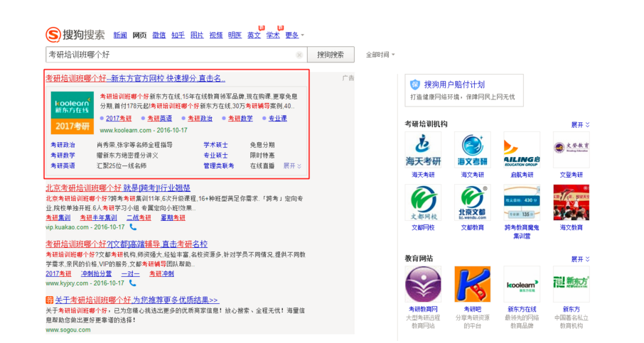Switch to the 知乎 tab
The image size is (644, 343).
coord(178,36)
